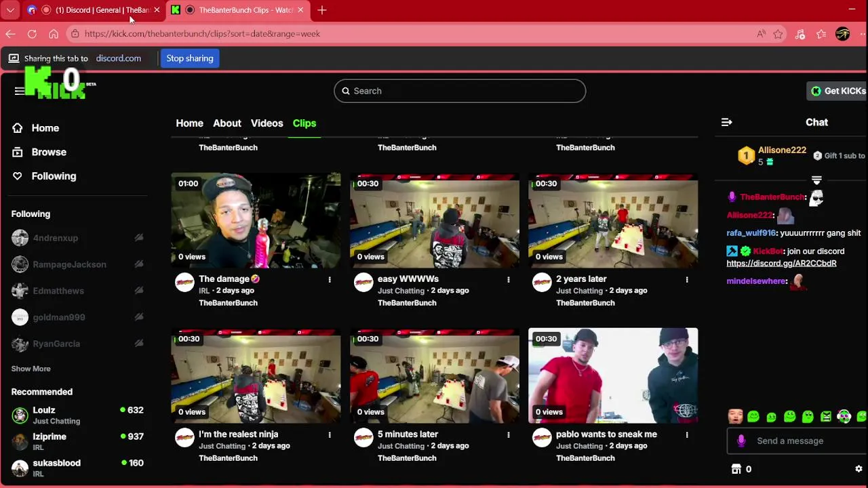Click the purple microphone icon in message box

coord(741,441)
